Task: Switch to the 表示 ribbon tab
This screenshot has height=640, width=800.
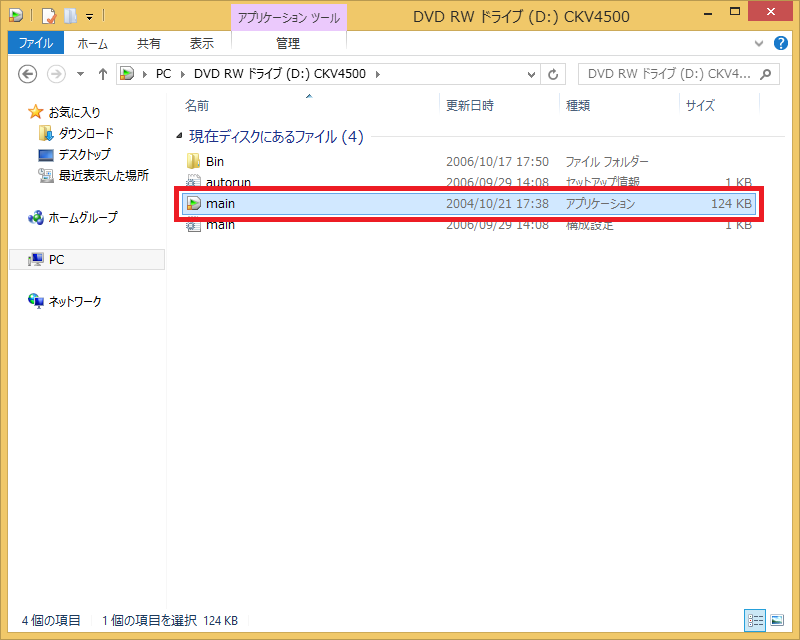Action: pyautogui.click(x=201, y=44)
